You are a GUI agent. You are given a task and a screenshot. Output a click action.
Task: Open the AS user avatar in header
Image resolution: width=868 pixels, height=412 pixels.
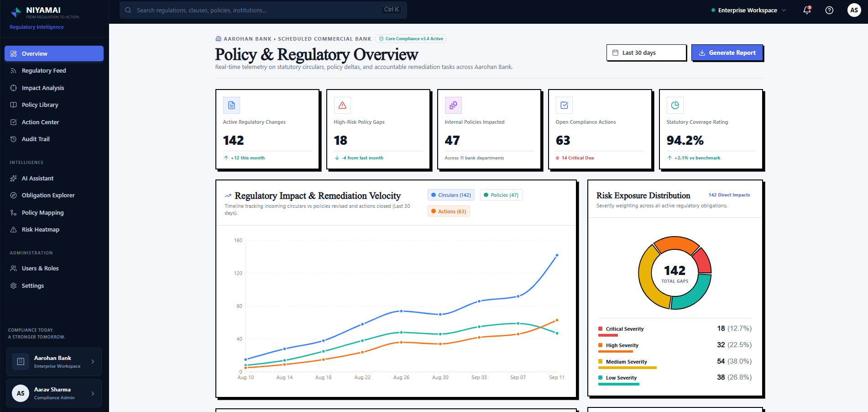point(854,10)
